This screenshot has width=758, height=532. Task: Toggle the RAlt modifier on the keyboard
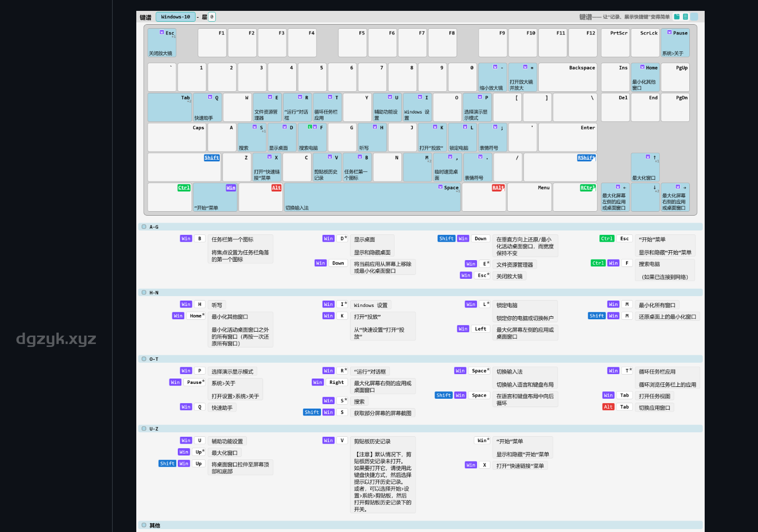tap(498, 188)
